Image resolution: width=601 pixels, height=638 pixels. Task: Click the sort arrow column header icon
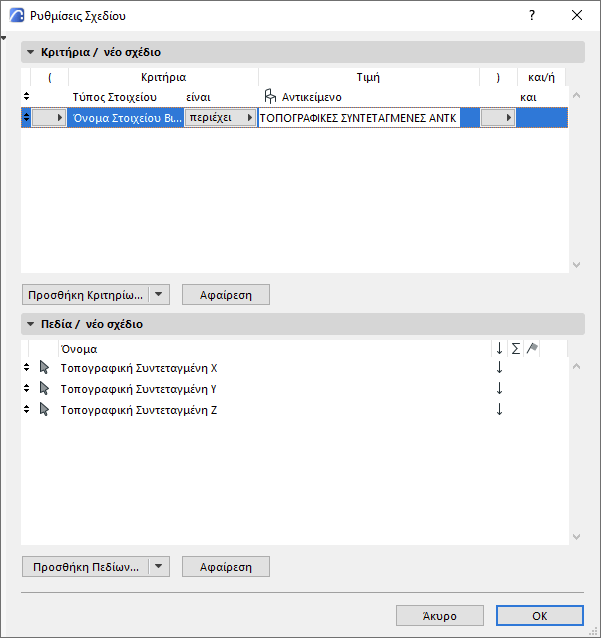499,348
